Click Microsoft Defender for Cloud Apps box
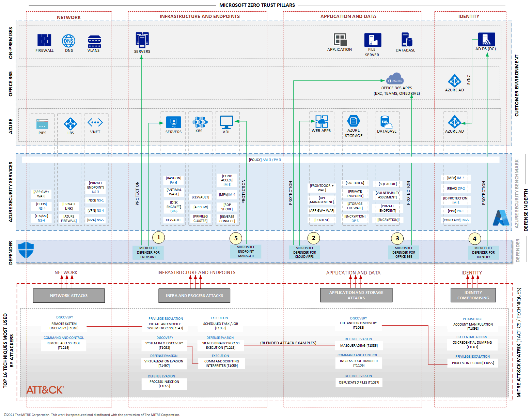Image resolution: width=532 pixels, height=419 pixels. tap(304, 253)
